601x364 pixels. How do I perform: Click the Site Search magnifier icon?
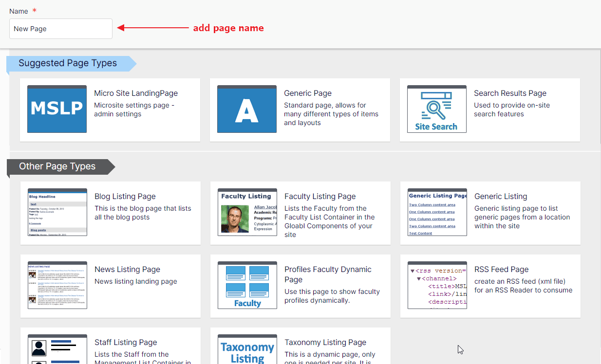tap(436, 109)
